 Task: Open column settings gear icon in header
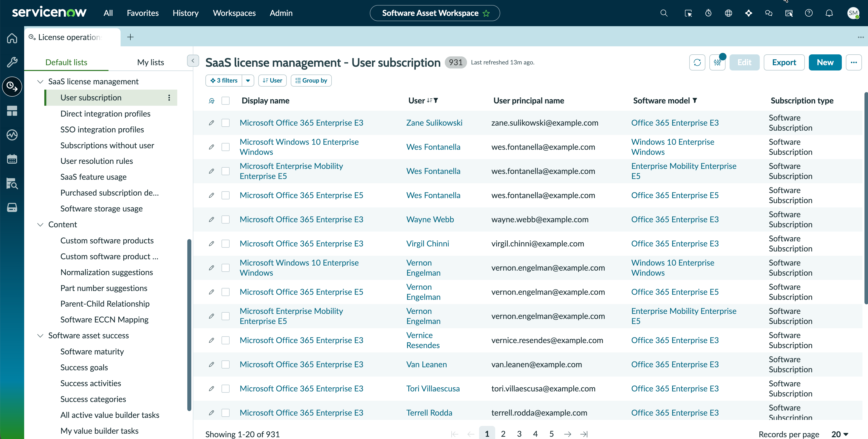[212, 101]
